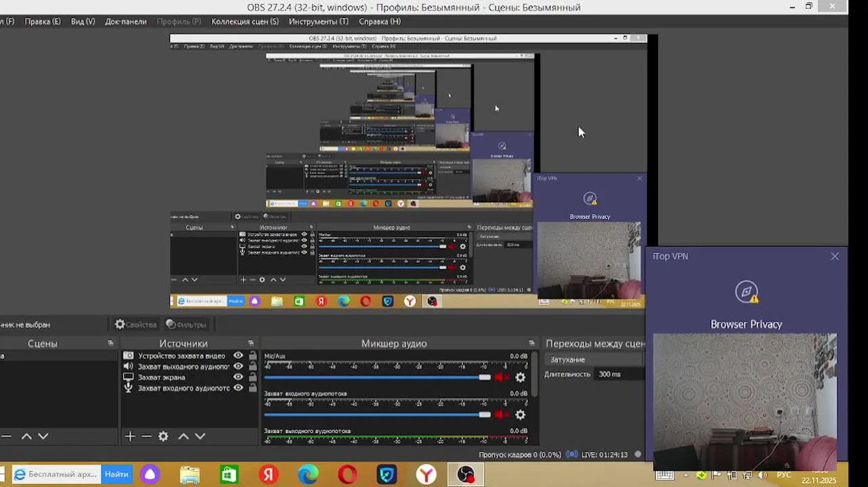Lock the Захват экрана source
This screenshot has width=868, height=487.
[252, 377]
